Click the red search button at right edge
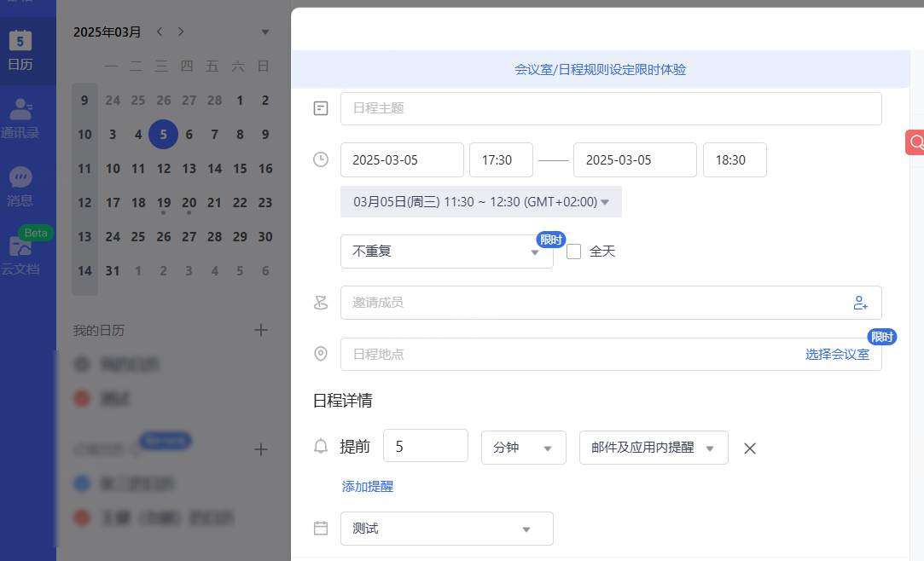The width and height of the screenshot is (924, 561). coord(915,142)
